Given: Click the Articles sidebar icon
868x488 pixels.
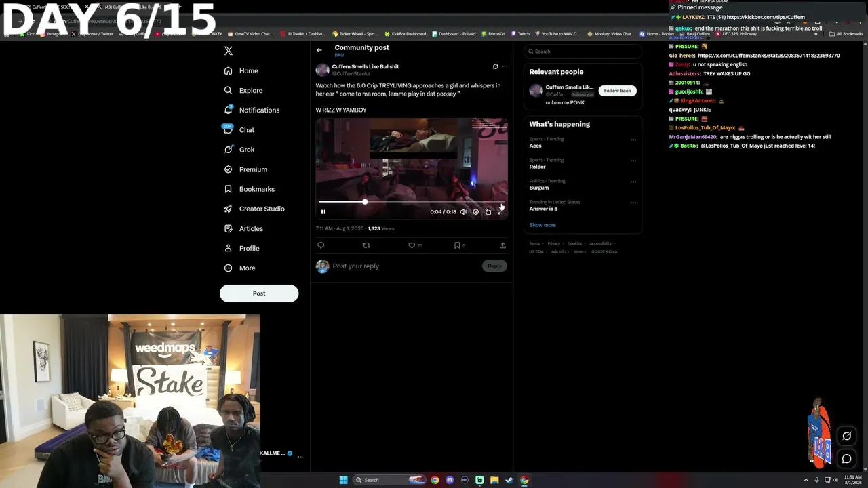Looking at the screenshot, I should click(228, 228).
